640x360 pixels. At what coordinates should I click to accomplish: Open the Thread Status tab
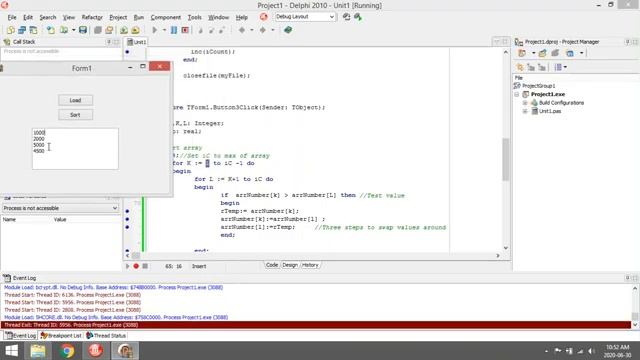[106, 336]
